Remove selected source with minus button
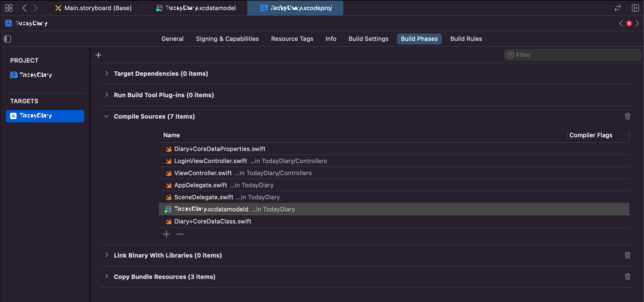This screenshot has width=644, height=302. click(180, 234)
